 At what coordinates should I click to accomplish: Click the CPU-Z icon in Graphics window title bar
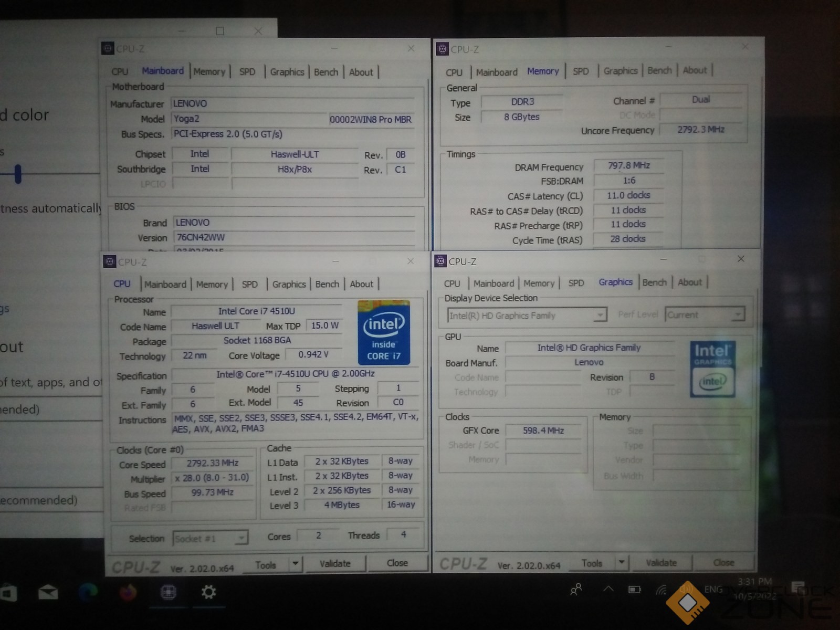440,261
